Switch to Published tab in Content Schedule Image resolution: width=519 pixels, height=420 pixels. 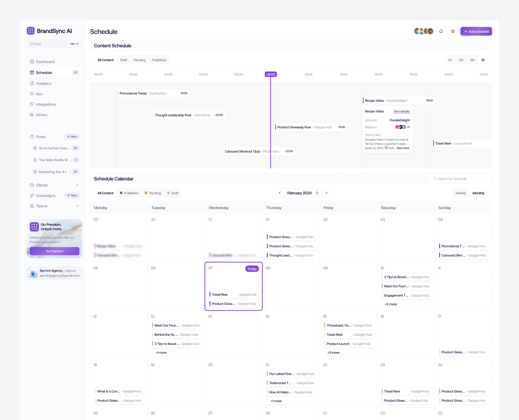159,60
